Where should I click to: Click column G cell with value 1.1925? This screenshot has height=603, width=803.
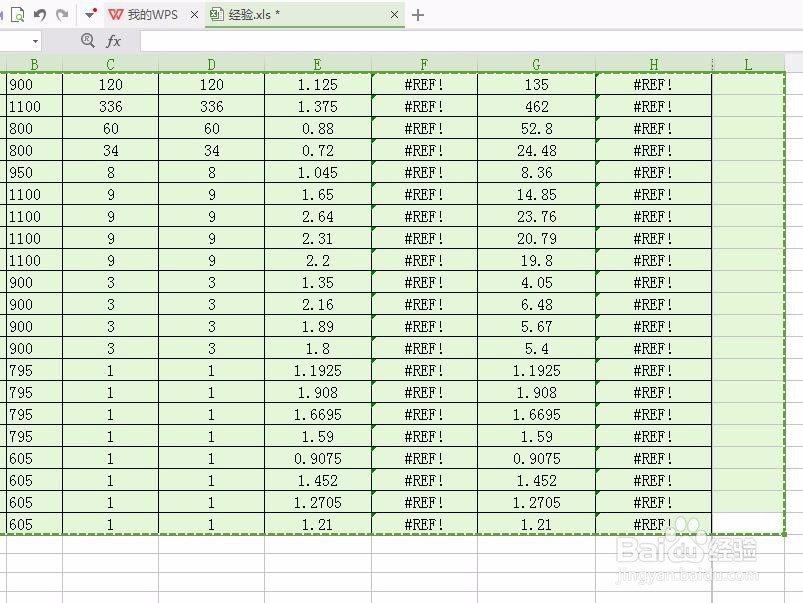[536, 371]
